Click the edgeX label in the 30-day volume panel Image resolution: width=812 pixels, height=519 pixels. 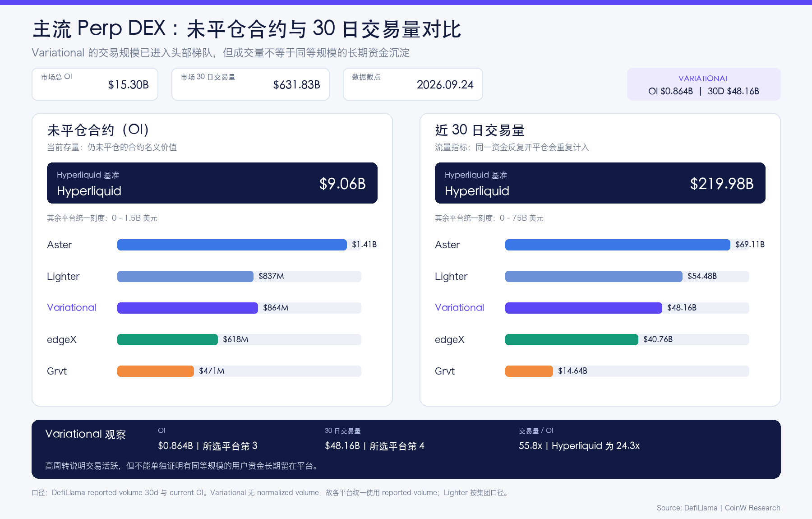point(450,340)
